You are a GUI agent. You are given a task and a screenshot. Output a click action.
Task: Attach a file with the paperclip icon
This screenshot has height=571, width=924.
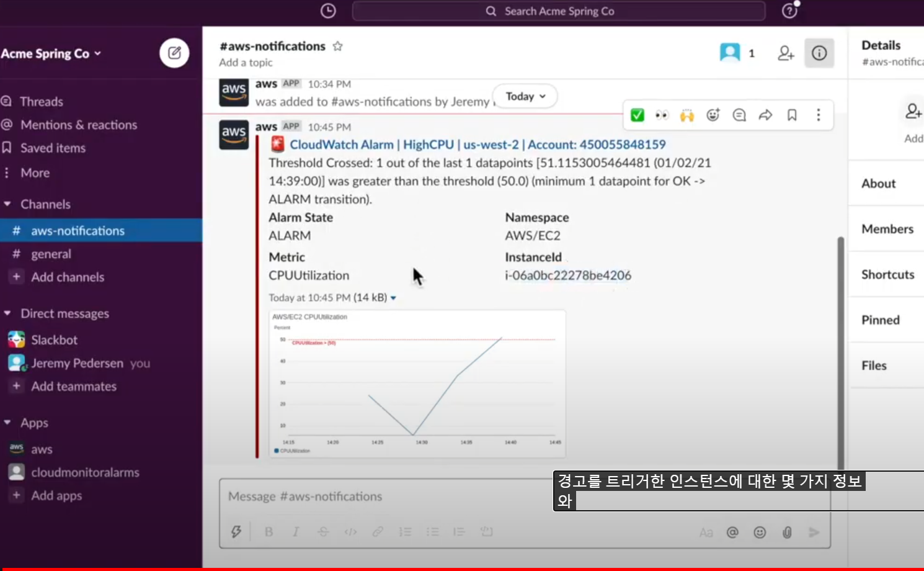(787, 533)
